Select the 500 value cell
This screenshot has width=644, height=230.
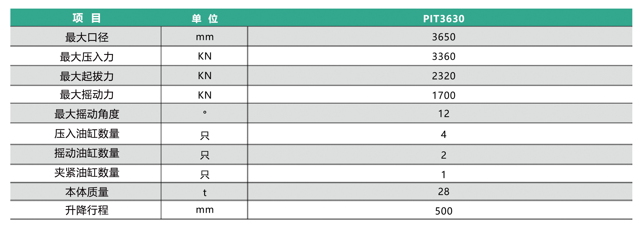click(444, 211)
